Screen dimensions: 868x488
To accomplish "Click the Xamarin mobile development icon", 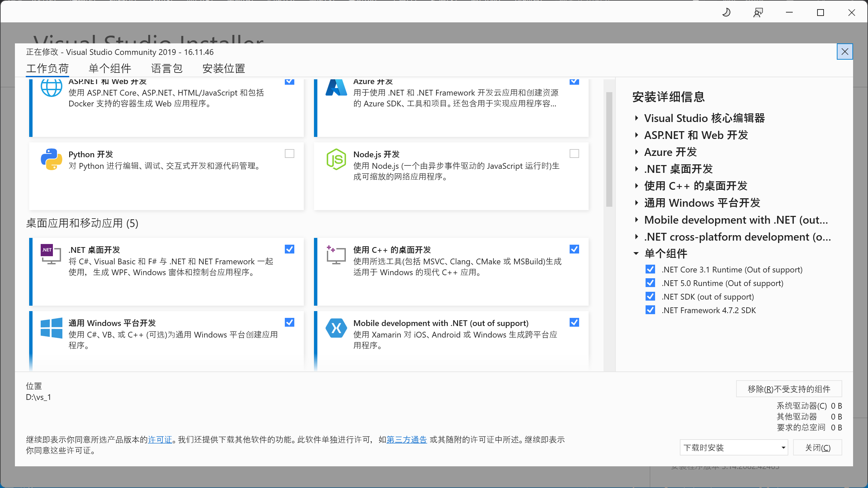I will (336, 328).
